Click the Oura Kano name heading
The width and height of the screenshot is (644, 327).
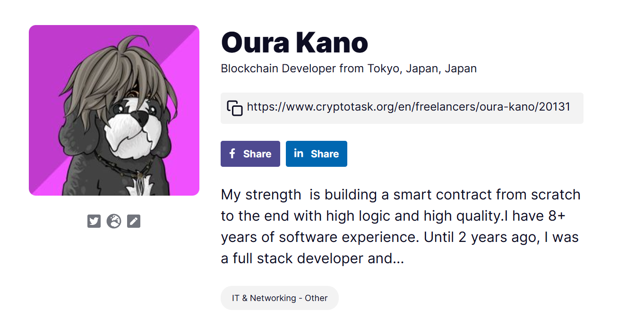(x=294, y=43)
